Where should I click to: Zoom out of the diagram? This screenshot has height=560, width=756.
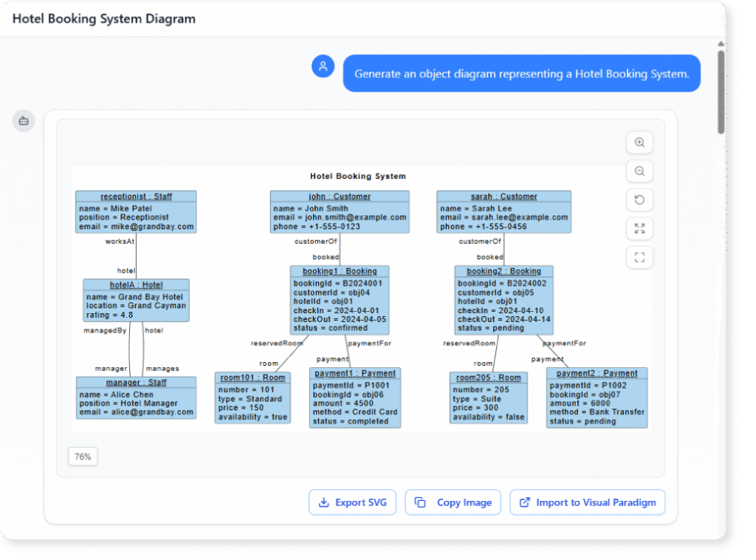(639, 171)
